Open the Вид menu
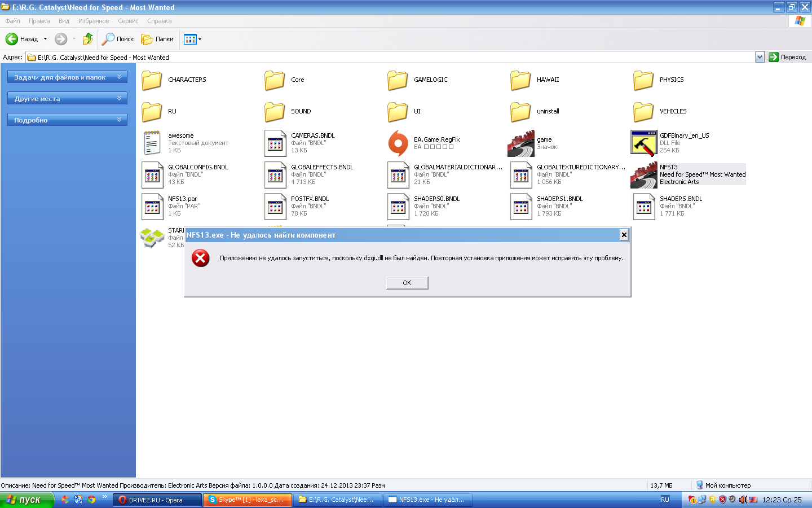812x508 pixels. coord(64,21)
